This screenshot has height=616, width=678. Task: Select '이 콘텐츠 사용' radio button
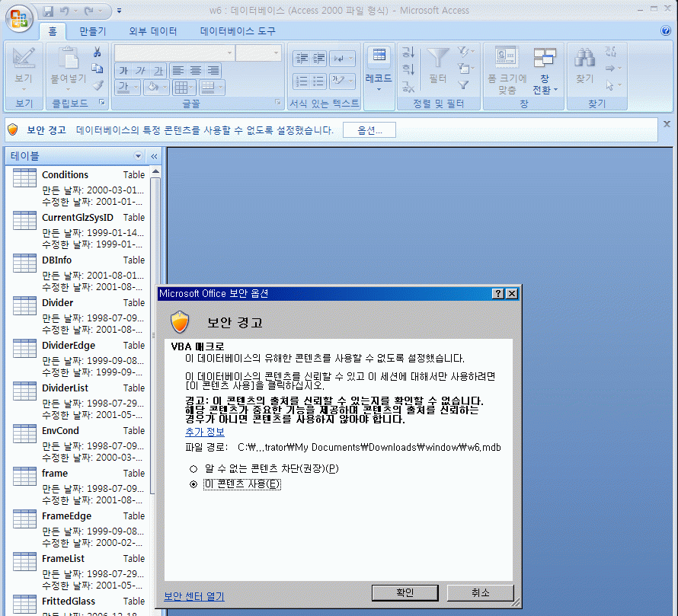193,484
